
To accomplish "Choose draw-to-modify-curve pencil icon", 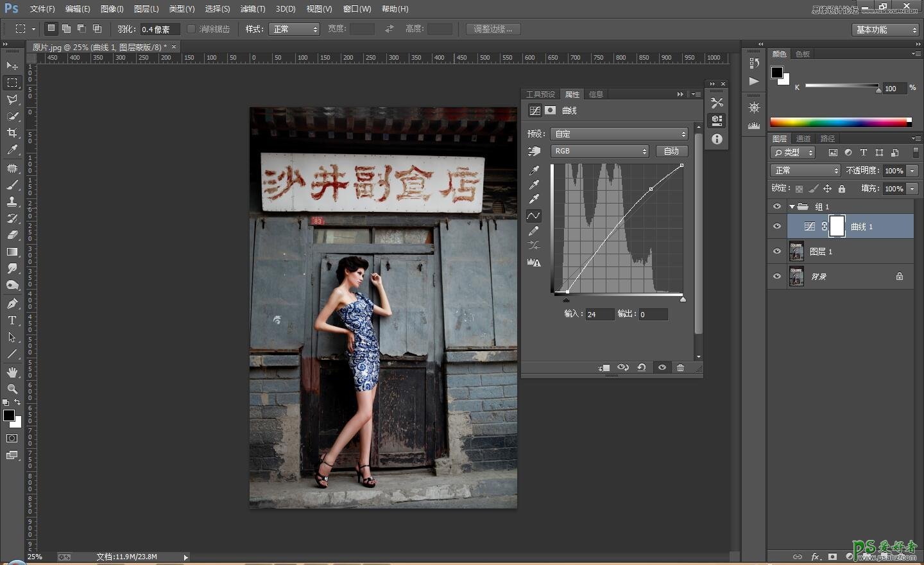I will pyautogui.click(x=534, y=231).
